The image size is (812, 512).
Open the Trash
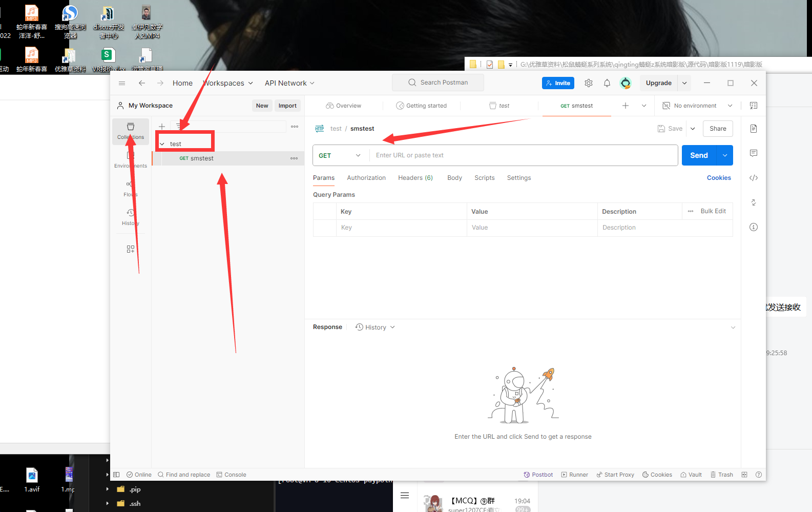click(x=721, y=475)
